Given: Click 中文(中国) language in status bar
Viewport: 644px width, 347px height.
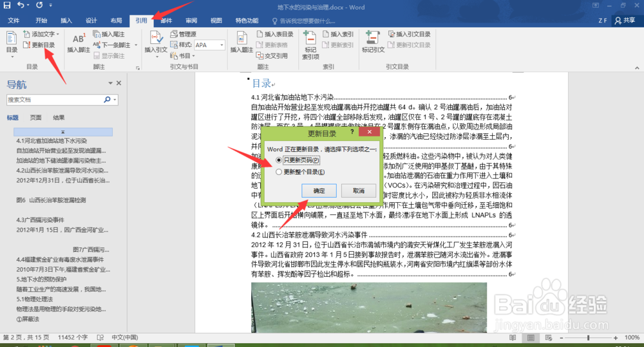Looking at the screenshot, I should coord(125,337).
